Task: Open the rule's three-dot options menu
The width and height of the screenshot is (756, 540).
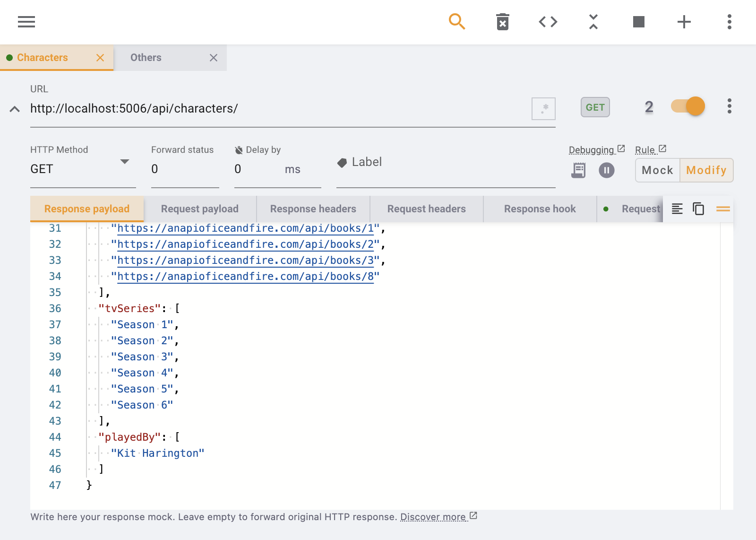Action: 729,106
